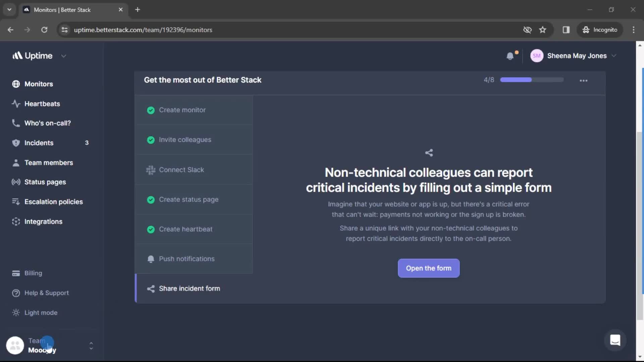
Task: Select the Connect Slack step
Action: pos(194,170)
